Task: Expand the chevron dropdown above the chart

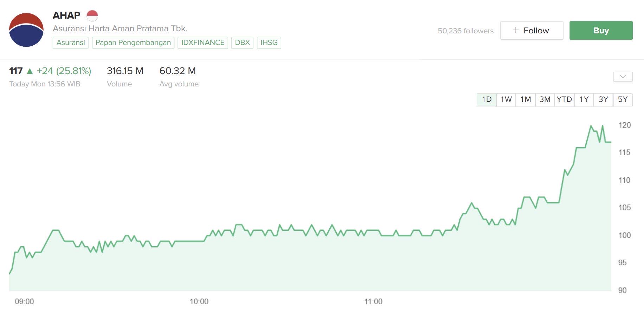Action: (623, 77)
